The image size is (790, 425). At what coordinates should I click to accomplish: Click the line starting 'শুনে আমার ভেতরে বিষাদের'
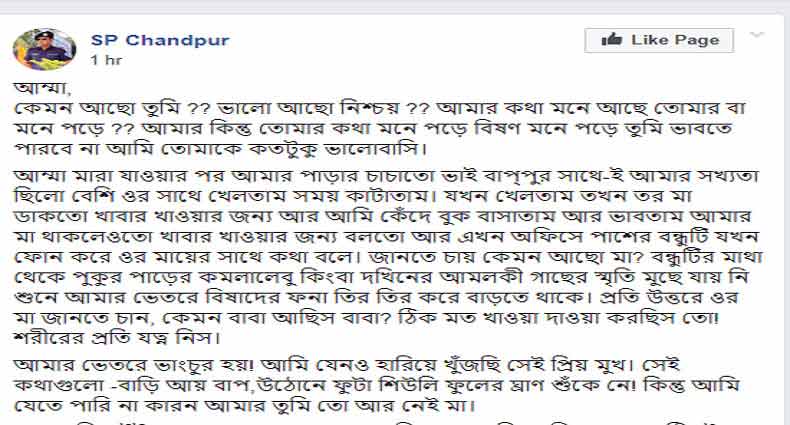click(x=376, y=297)
